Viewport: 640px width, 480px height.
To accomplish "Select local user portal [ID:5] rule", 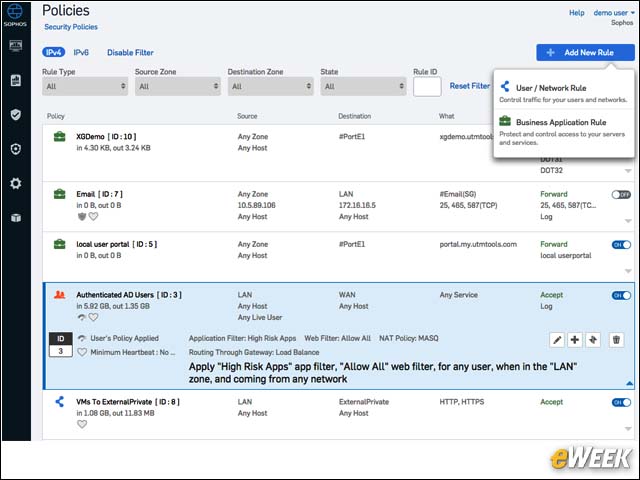I will pos(116,244).
